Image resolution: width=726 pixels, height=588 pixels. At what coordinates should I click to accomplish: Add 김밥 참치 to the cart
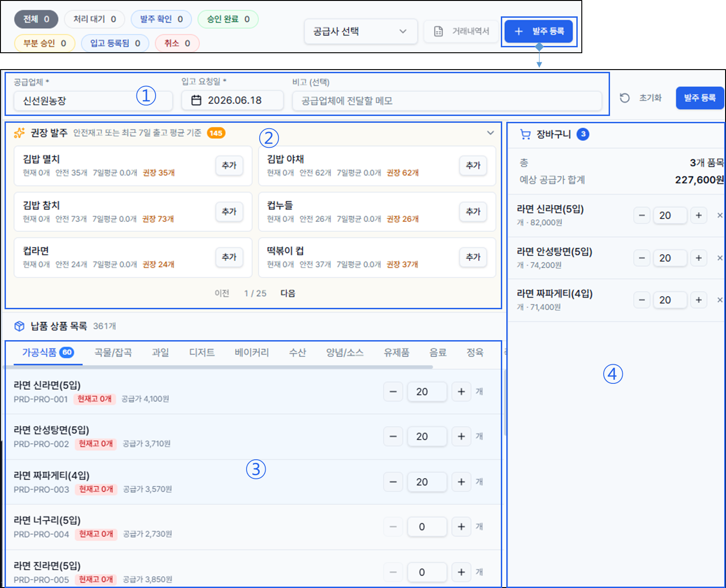(229, 211)
